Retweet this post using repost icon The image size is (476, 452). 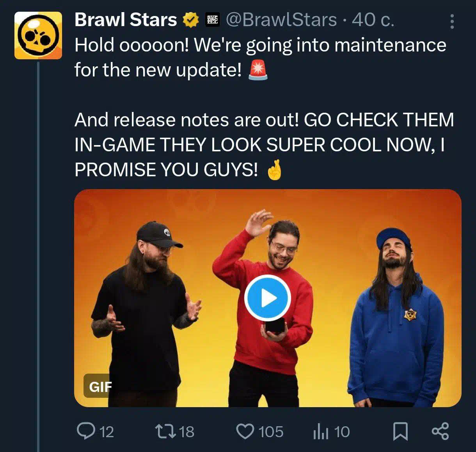[165, 431]
